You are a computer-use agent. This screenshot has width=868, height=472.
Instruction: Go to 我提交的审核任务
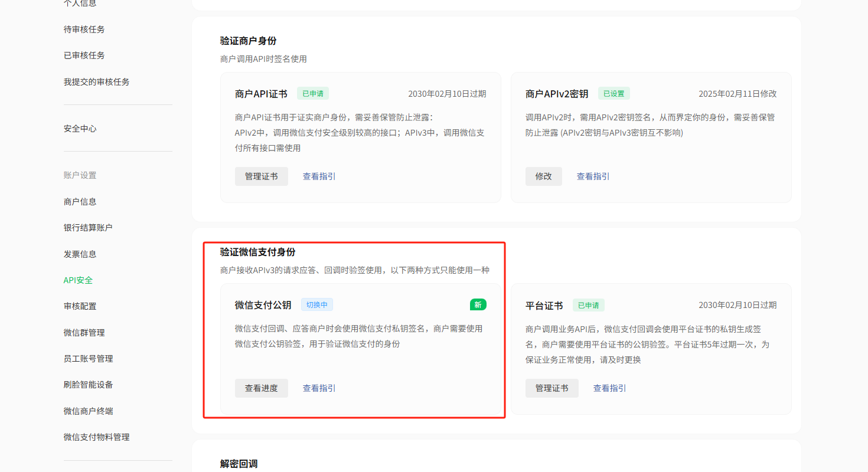coord(96,82)
